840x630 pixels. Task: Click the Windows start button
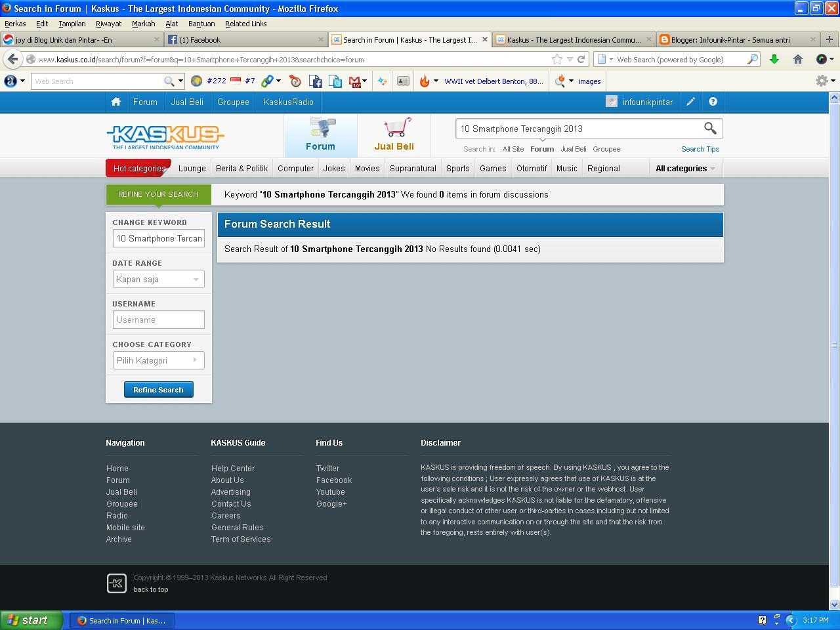tap(31, 620)
